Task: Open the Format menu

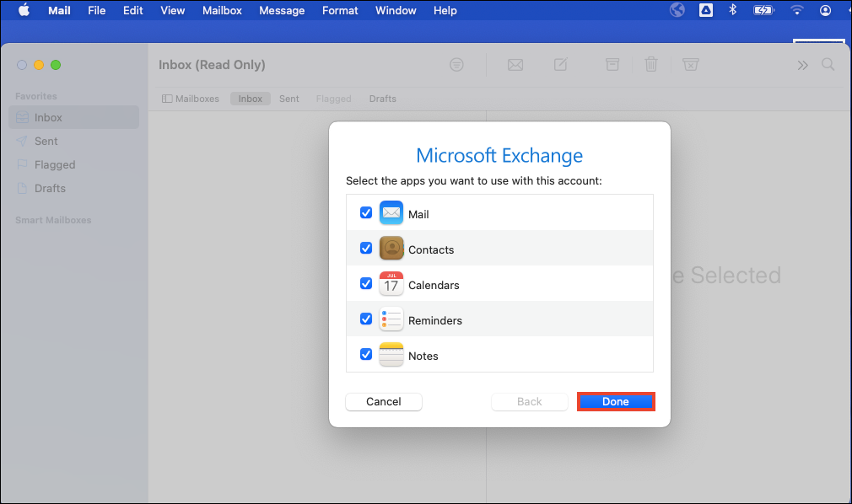Action: pos(340,10)
